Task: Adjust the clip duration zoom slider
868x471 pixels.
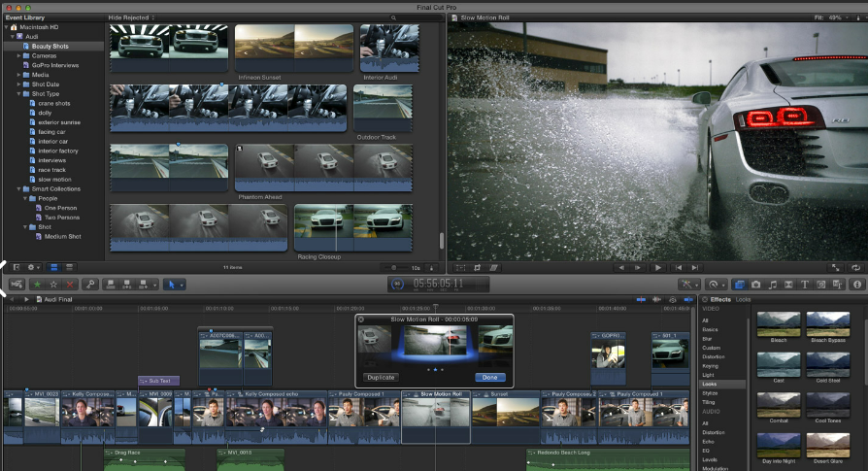Action: click(x=394, y=268)
